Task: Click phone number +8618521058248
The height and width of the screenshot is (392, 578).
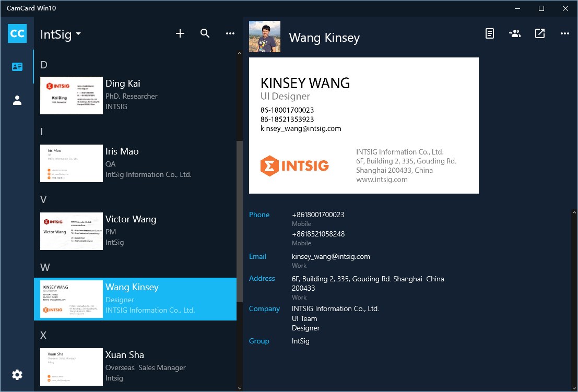Action: tap(319, 234)
